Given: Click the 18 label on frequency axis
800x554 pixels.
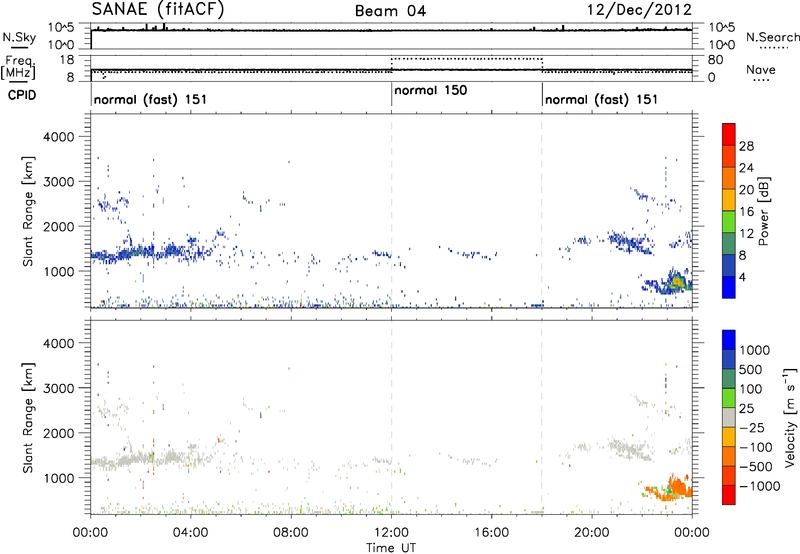Looking at the screenshot, I should click(66, 60).
